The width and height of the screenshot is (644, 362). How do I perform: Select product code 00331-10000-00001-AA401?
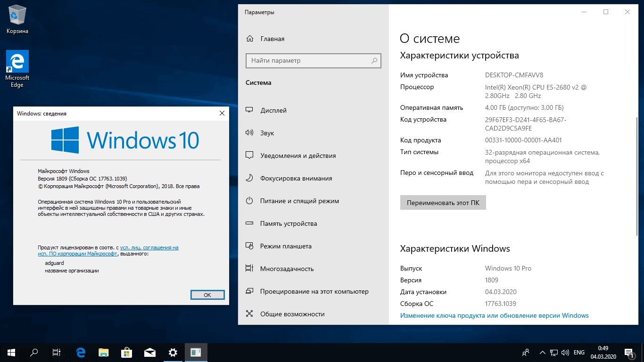pos(523,140)
